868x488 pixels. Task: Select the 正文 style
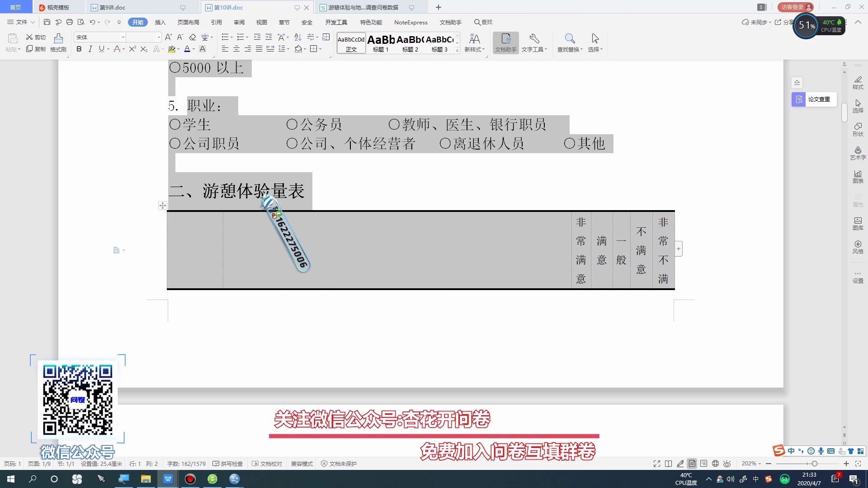coord(351,43)
